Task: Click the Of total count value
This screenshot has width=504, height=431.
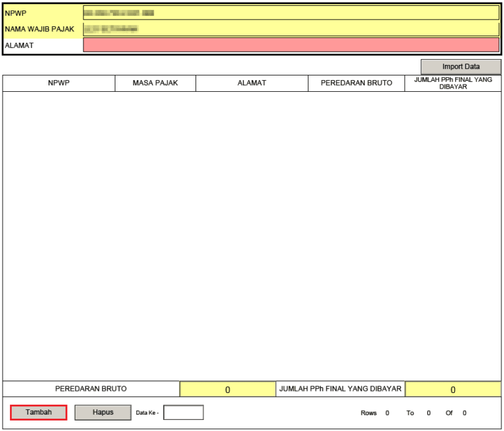Action: click(x=465, y=413)
